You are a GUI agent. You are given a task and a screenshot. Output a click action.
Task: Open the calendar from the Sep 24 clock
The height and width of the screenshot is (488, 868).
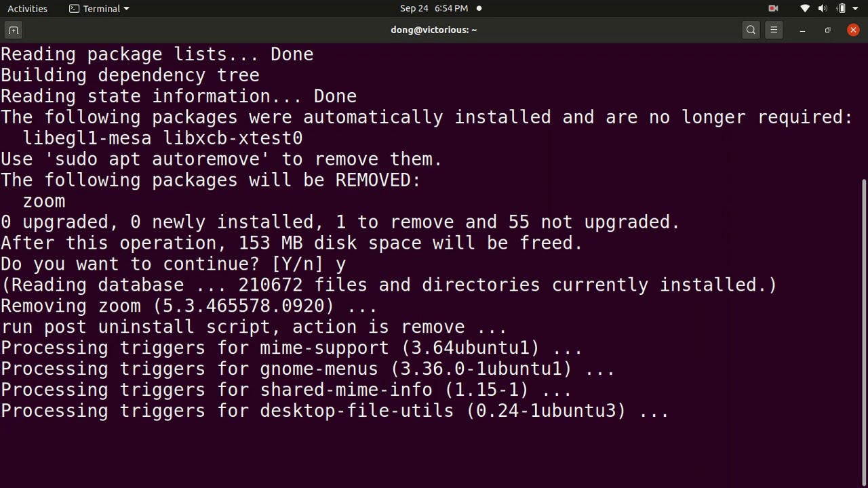point(433,9)
